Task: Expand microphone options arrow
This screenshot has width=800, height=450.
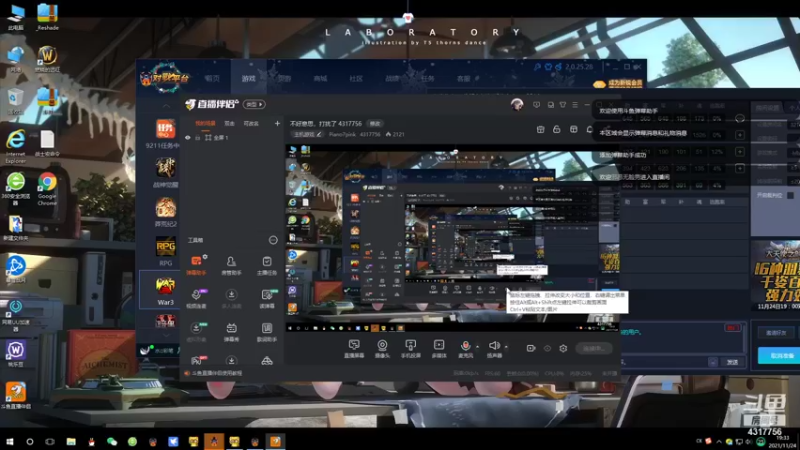Action: point(478,347)
